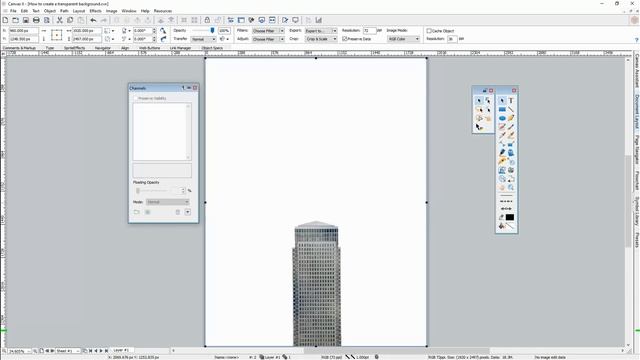The image size is (640, 360).
Task: Toggle Preserve Visibility checkbox in Channels
Action: coord(136,98)
